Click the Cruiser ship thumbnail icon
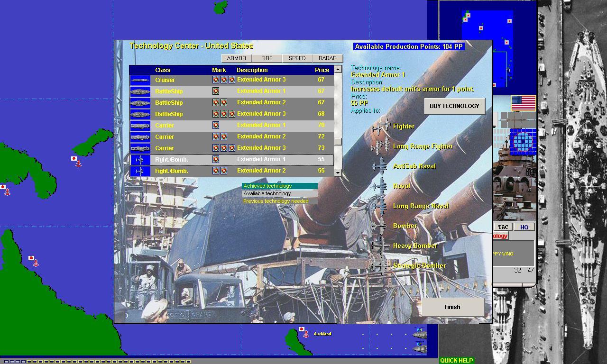The image size is (607, 364). pos(140,80)
